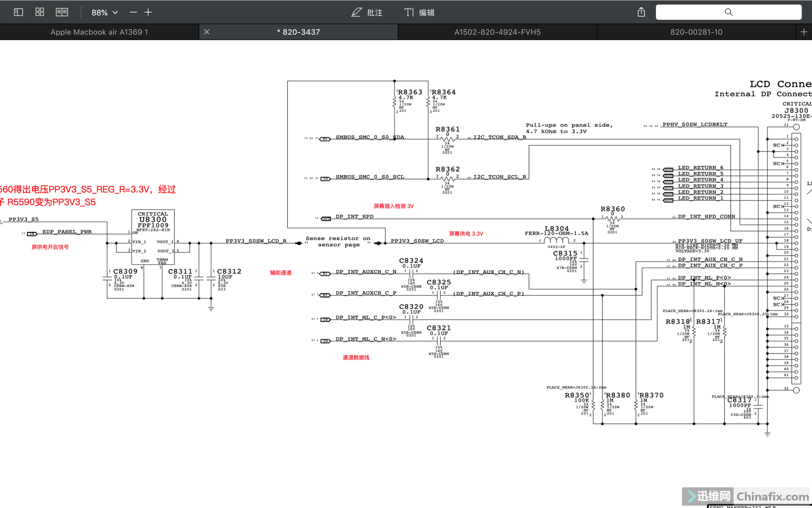This screenshot has width=812, height=508.
Task: Open the 820-00281-10 tab
Action: [x=696, y=32]
